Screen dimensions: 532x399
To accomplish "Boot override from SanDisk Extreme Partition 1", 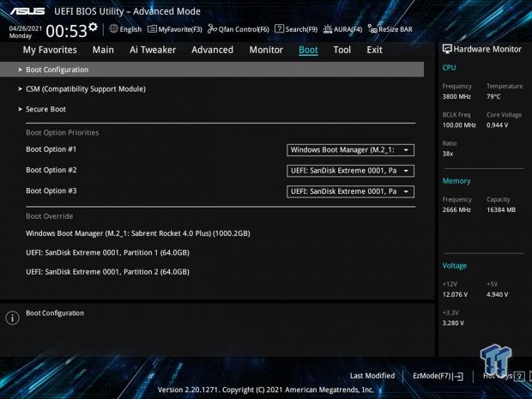I will pyautogui.click(x=107, y=253).
